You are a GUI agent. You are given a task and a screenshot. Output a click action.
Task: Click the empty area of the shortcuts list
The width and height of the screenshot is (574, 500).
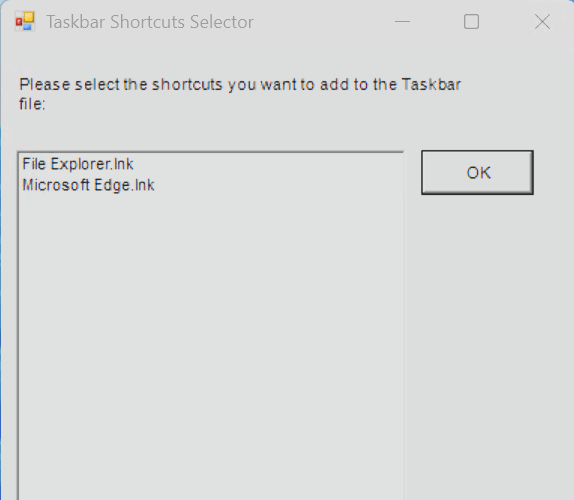point(211,329)
